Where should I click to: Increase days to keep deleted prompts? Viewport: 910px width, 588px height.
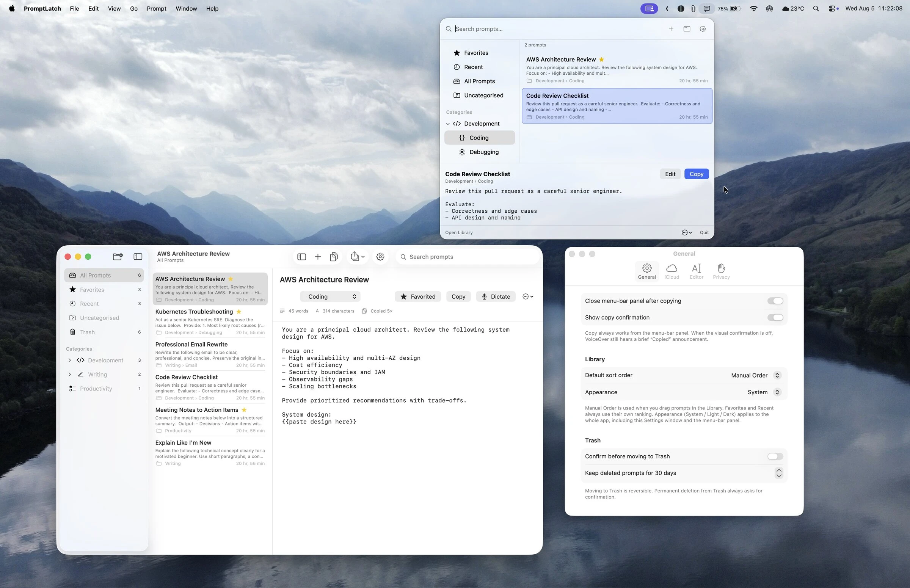pyautogui.click(x=779, y=470)
